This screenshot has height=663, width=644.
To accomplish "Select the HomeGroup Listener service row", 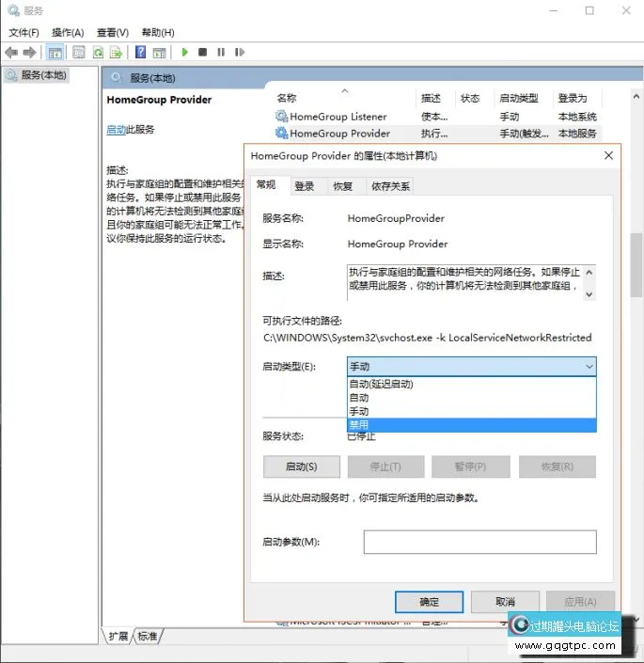I will coord(437,117).
